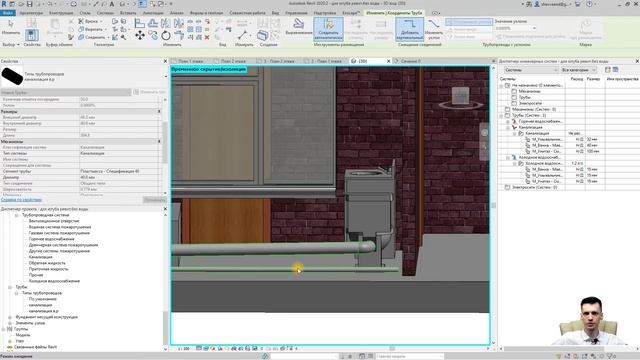The width and height of the screenshot is (640, 360).
Task: Open the Архитектура ribbon tab
Action: pyautogui.click(x=31, y=13)
